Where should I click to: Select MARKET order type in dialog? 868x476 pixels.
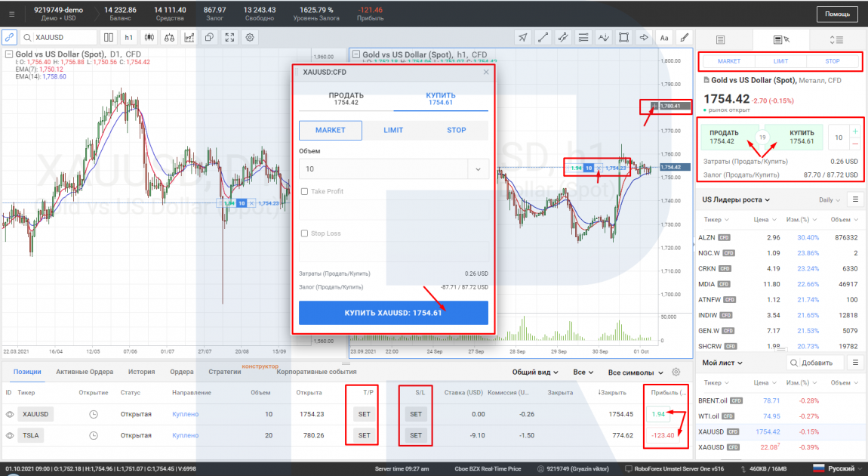coord(331,130)
